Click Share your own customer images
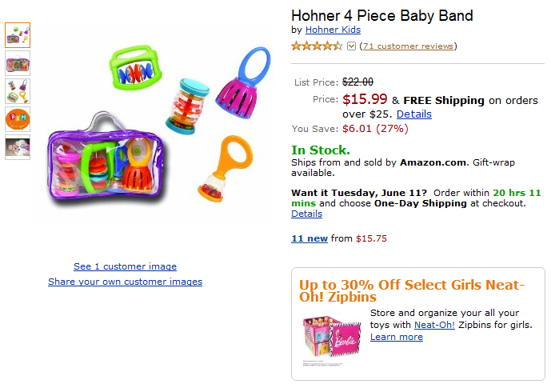Viewport: 551px width, 392px height. tap(125, 282)
